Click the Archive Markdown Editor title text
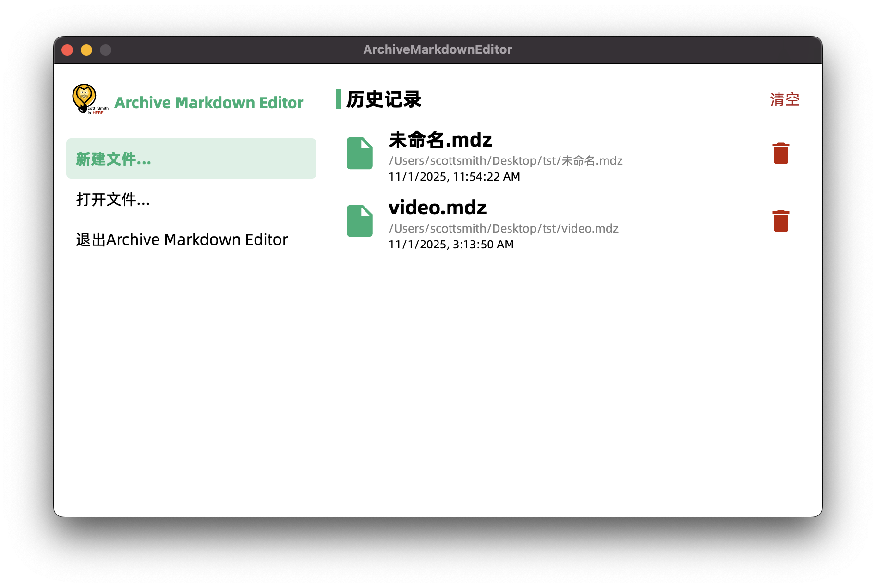 209,102
